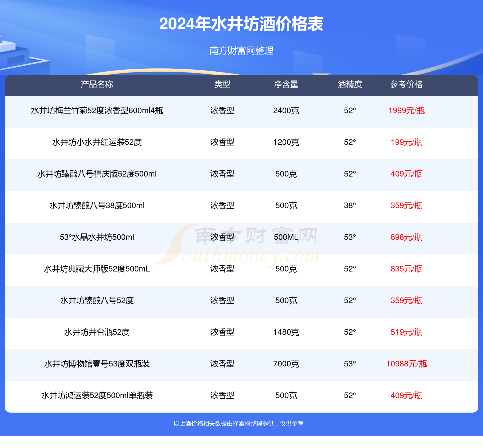Click the price 199元/瓶
Viewport: 483px width, 448px height.
pos(407,142)
